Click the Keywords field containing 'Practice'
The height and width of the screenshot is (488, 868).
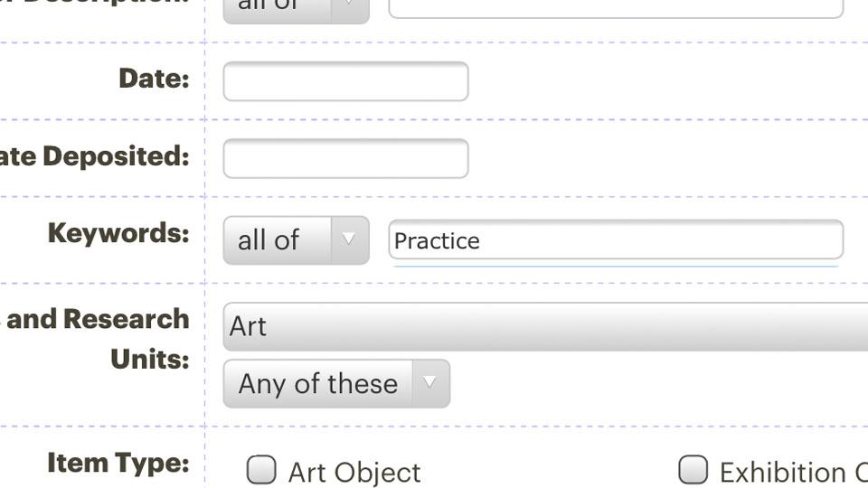(x=615, y=240)
